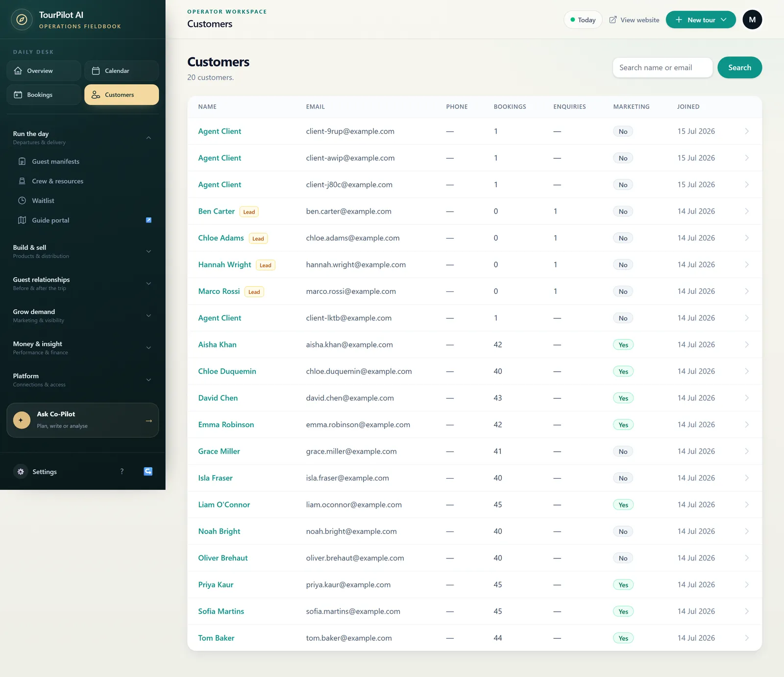The image size is (784, 677).
Task: Go to the Bookings page
Action: tap(44, 95)
